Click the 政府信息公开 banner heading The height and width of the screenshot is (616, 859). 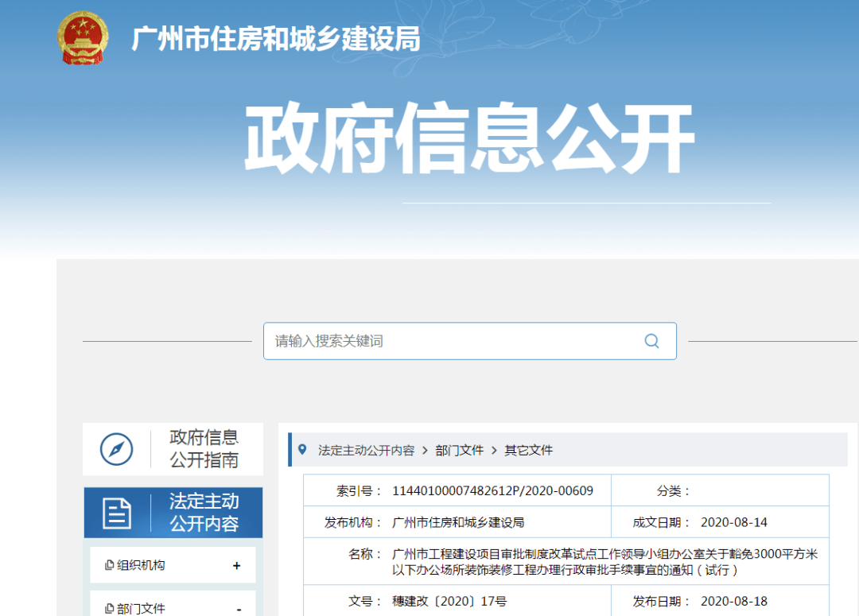[469, 138]
